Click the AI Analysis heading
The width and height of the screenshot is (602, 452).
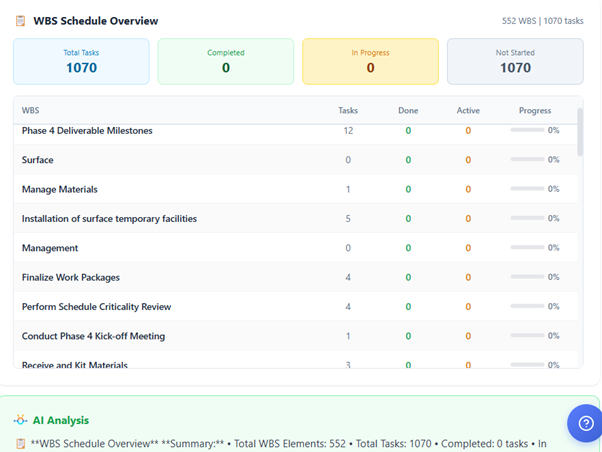(61, 420)
